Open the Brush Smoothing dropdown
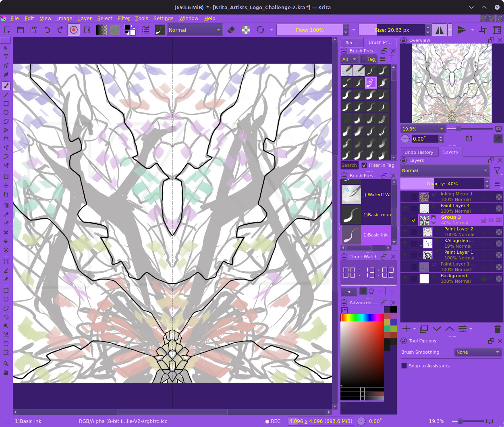This screenshot has height=427, width=504. point(478,352)
